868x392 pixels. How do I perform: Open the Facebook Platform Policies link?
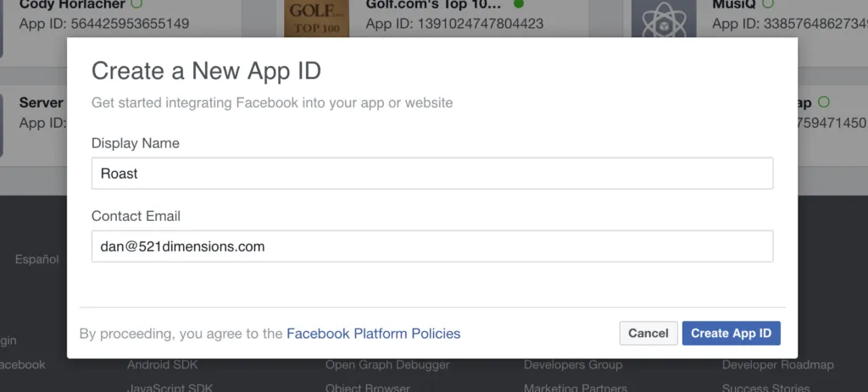click(373, 334)
